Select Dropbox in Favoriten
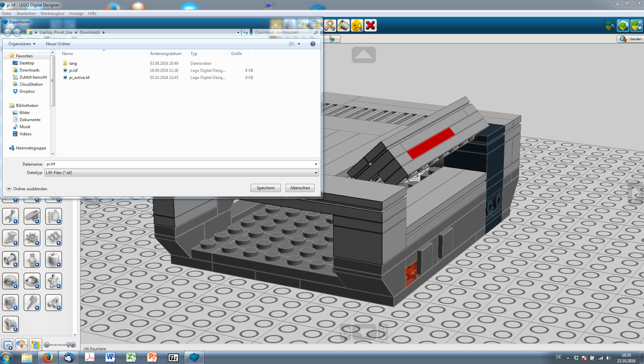Viewport: 644px width, 364px height. (x=27, y=91)
